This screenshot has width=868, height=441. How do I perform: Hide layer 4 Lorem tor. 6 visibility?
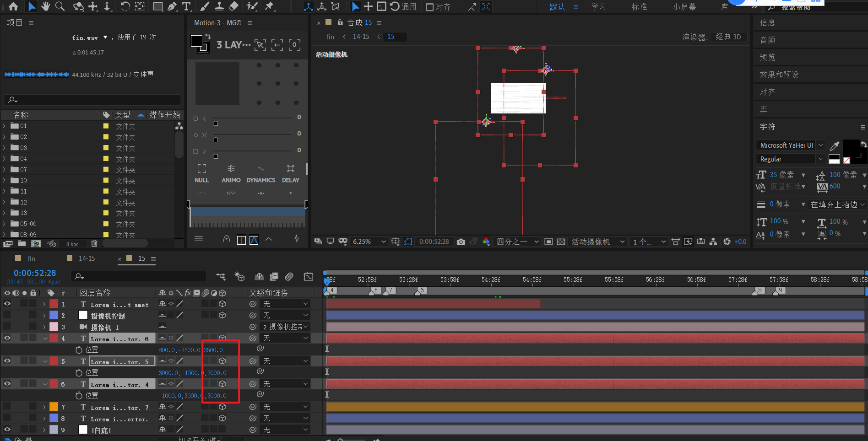pyautogui.click(x=7, y=338)
